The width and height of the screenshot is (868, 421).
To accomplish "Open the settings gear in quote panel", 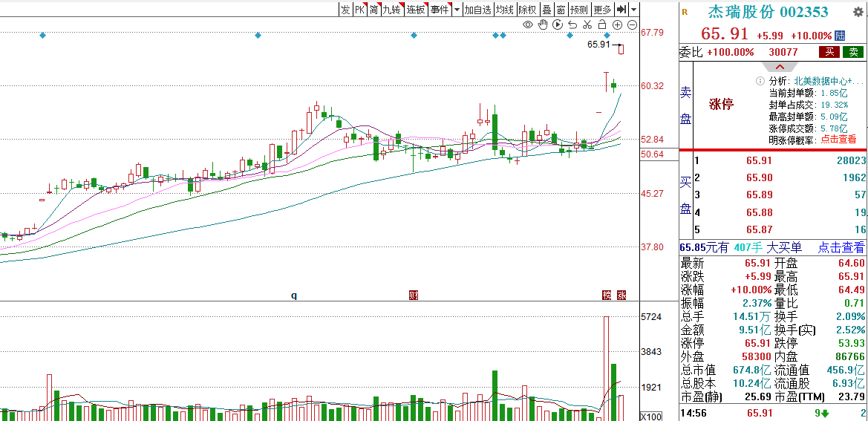I will [x=858, y=12].
